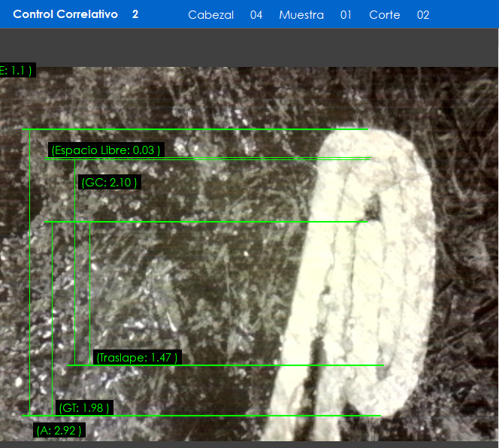Click the Control Correlativo header label
The height and width of the screenshot is (448, 499).
[x=65, y=14]
